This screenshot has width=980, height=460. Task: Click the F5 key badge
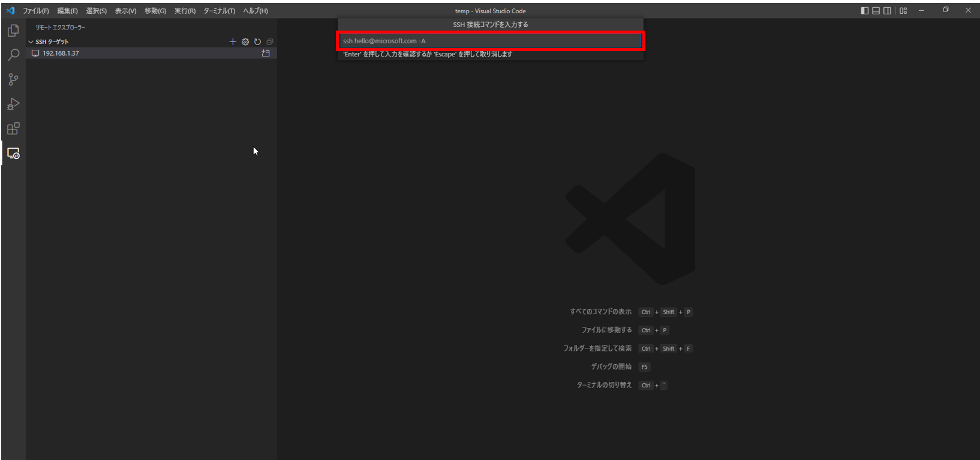(x=645, y=367)
